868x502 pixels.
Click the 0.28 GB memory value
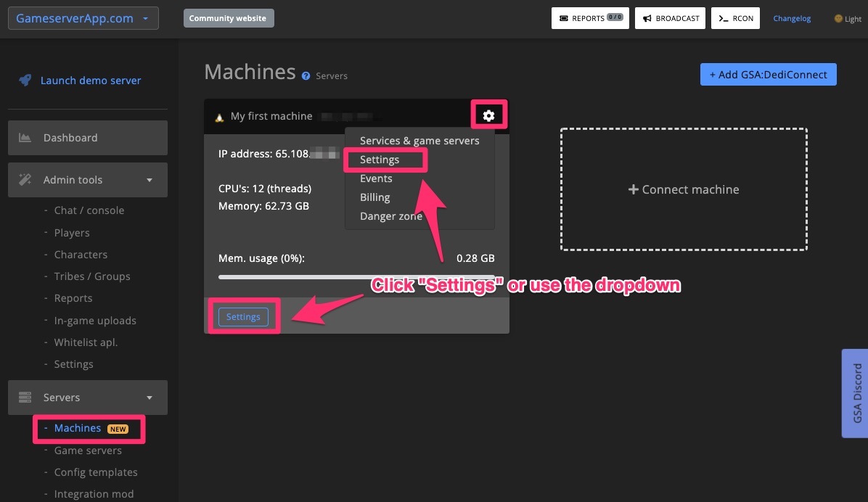click(x=475, y=258)
